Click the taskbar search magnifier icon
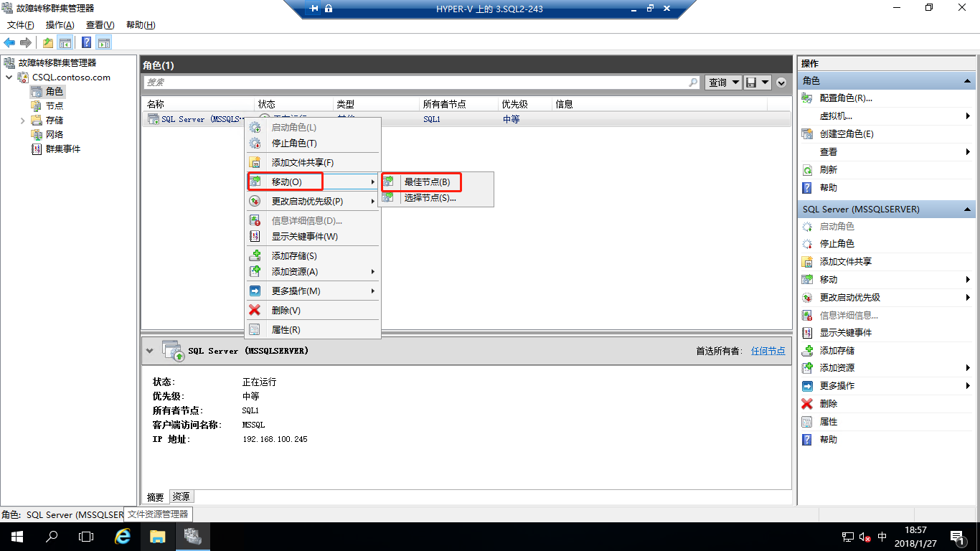Viewport: 980px width, 551px height. (52, 537)
